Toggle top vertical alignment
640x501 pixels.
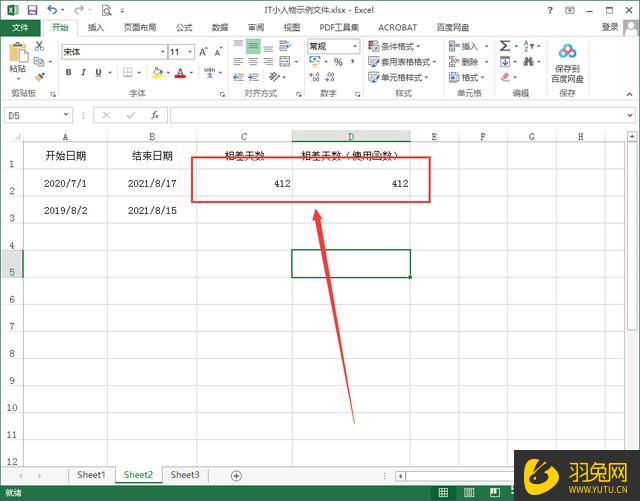238,44
